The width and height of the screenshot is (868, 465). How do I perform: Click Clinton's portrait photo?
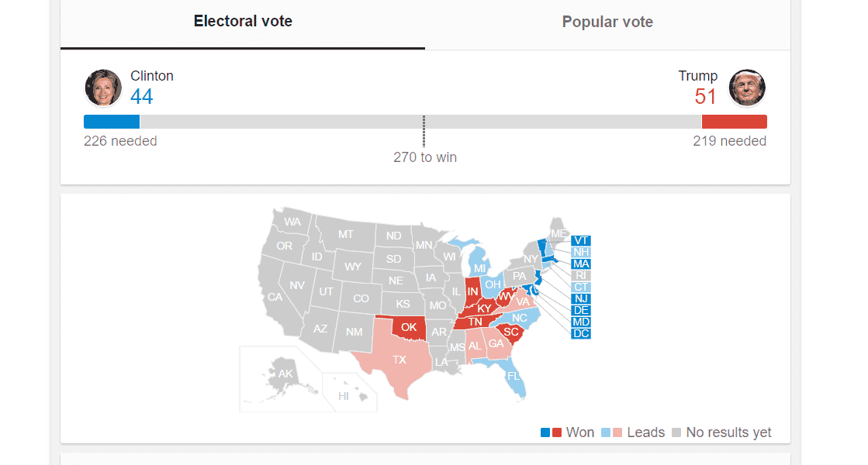point(103,88)
